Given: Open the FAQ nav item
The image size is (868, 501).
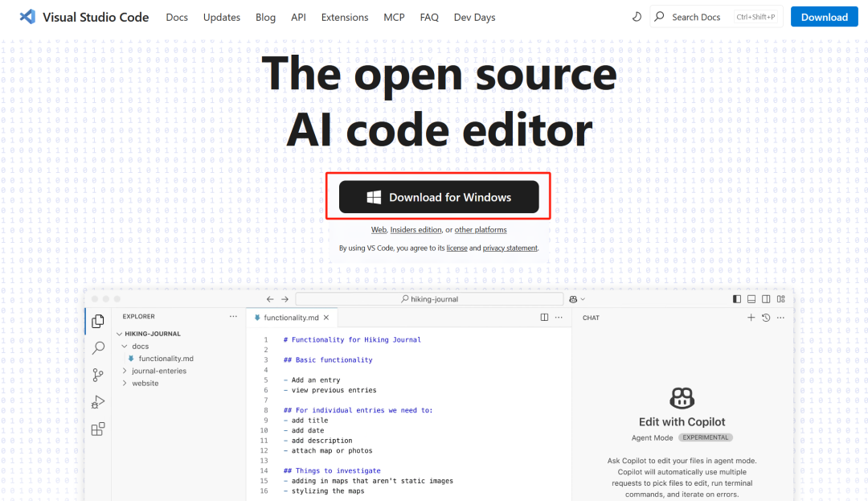Looking at the screenshot, I should (429, 17).
